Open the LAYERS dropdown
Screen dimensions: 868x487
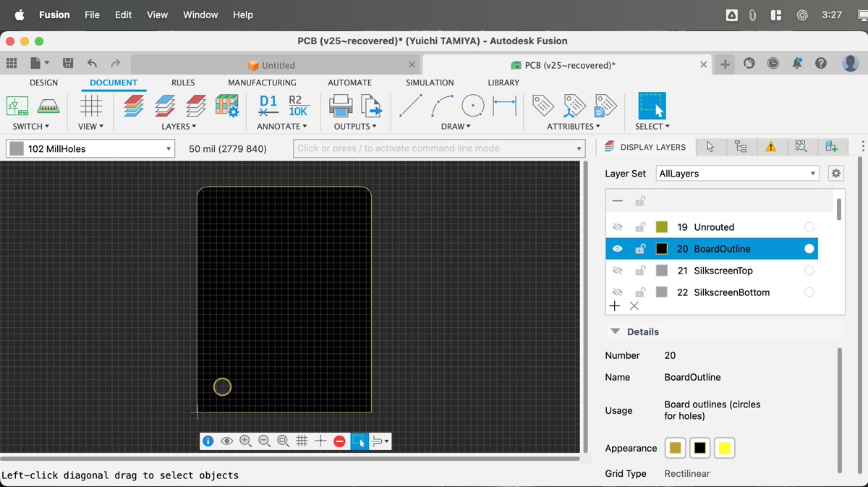click(179, 126)
